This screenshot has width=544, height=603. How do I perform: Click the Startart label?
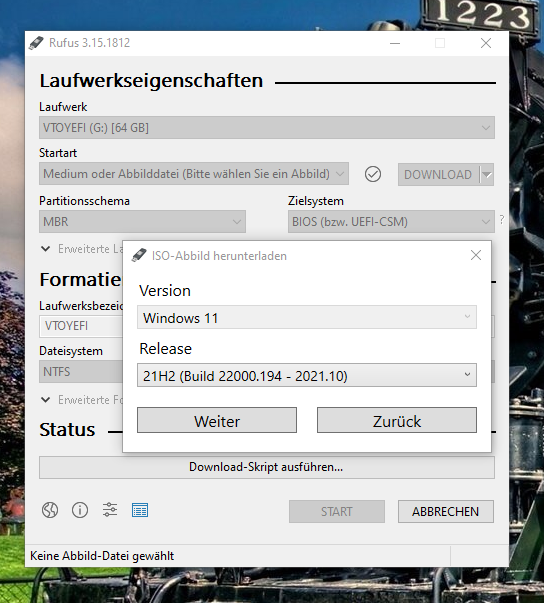[x=58, y=153]
